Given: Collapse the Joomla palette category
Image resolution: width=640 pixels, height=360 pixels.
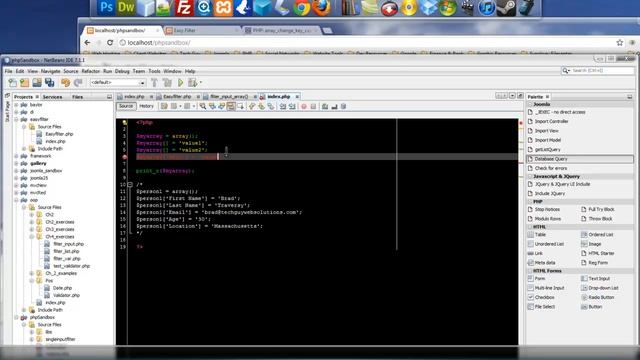Looking at the screenshot, I should pyautogui.click(x=530, y=104).
